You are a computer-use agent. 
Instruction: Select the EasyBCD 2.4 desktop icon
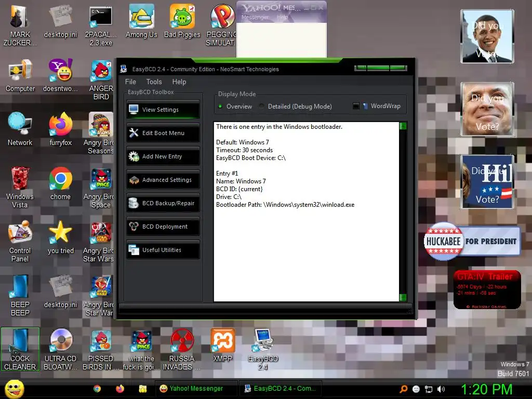(263, 349)
